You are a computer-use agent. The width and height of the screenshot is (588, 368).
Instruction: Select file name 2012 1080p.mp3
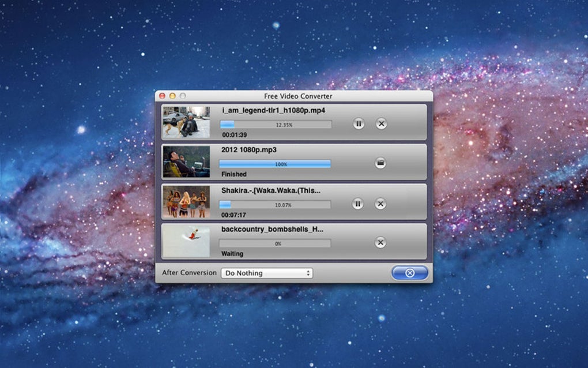248,149
